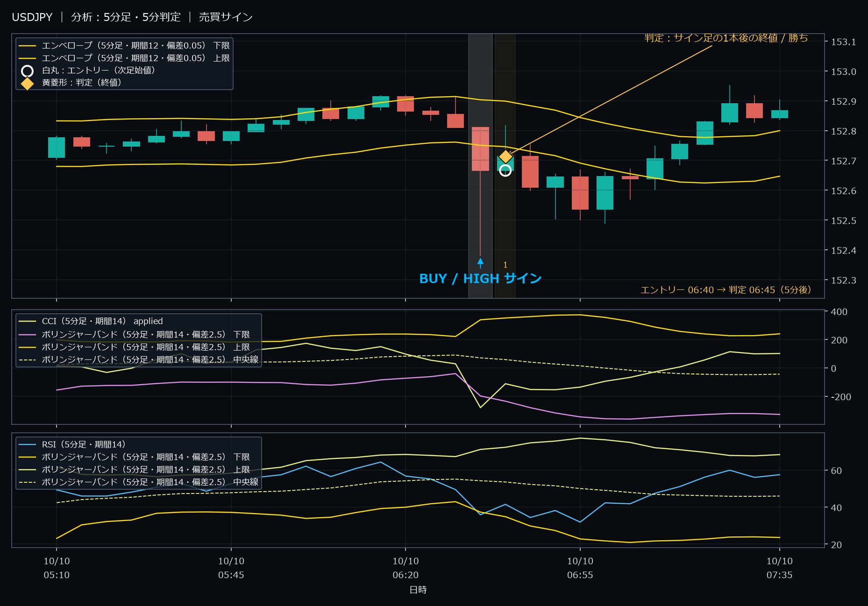The image size is (868, 606).
Task: Click the '10/10 06:20' time axis label
Action: [406, 568]
